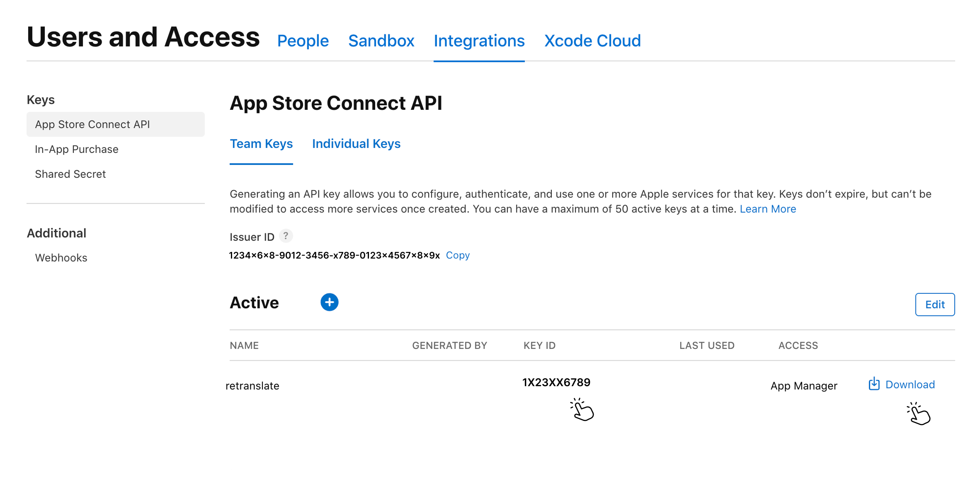This screenshot has width=980, height=479.
Task: Click the Learn More link
Action: coord(768,209)
